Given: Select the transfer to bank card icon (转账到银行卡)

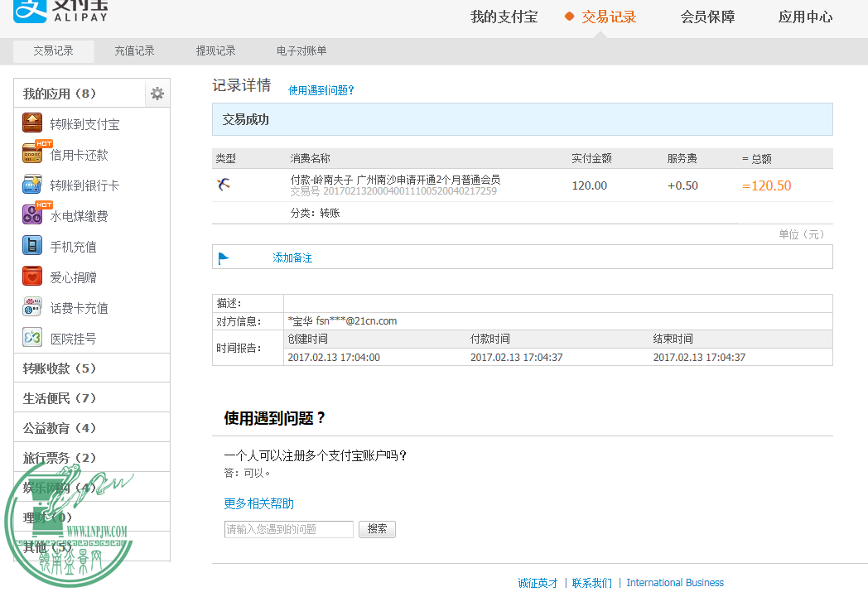Looking at the screenshot, I should click(32, 185).
